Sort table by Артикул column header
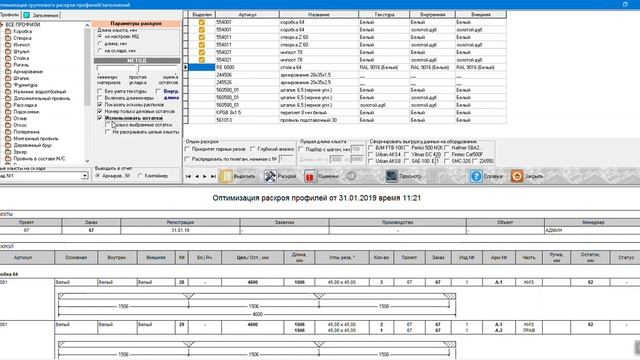The width and height of the screenshot is (640, 360). [x=247, y=14]
